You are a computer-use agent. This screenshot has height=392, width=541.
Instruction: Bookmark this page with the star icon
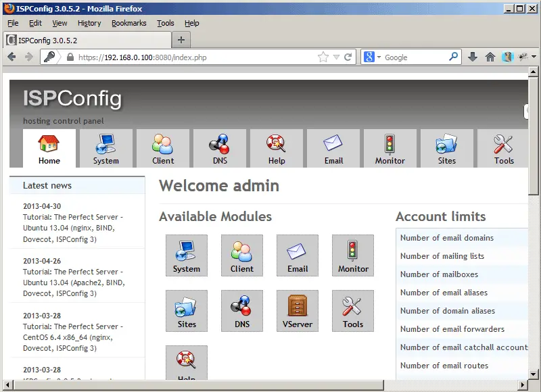pyautogui.click(x=323, y=57)
